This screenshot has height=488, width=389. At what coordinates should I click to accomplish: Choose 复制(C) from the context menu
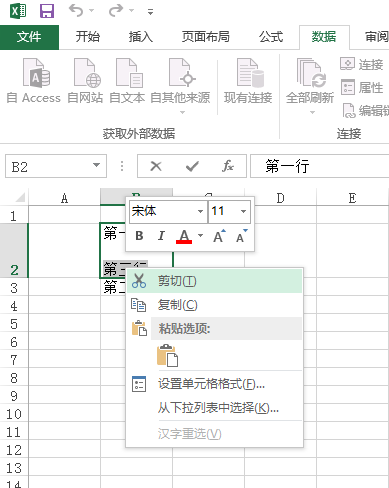[x=215, y=305]
